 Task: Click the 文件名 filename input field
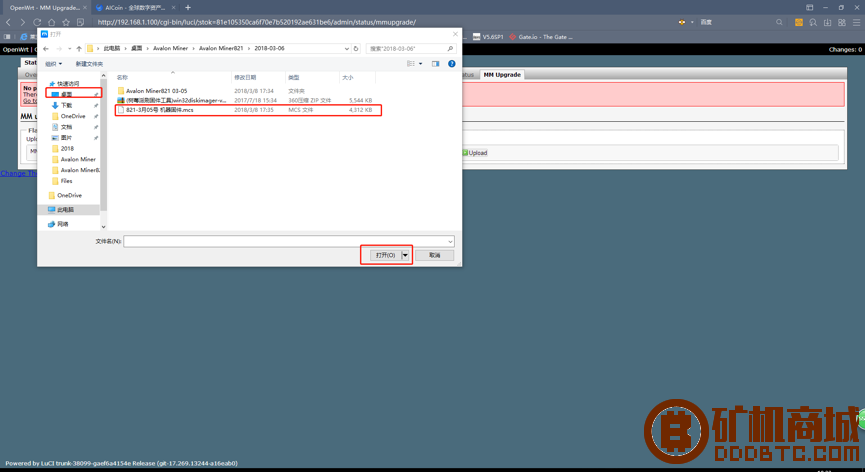click(x=285, y=241)
